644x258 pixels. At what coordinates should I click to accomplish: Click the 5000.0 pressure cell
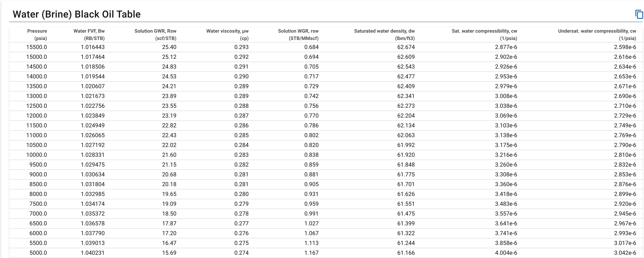(38, 253)
